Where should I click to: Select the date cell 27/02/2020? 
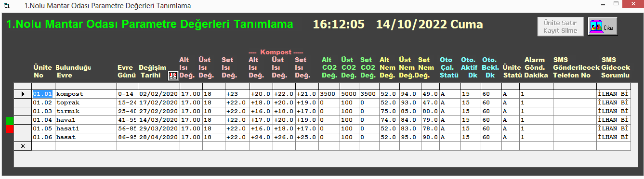[x=158, y=111]
